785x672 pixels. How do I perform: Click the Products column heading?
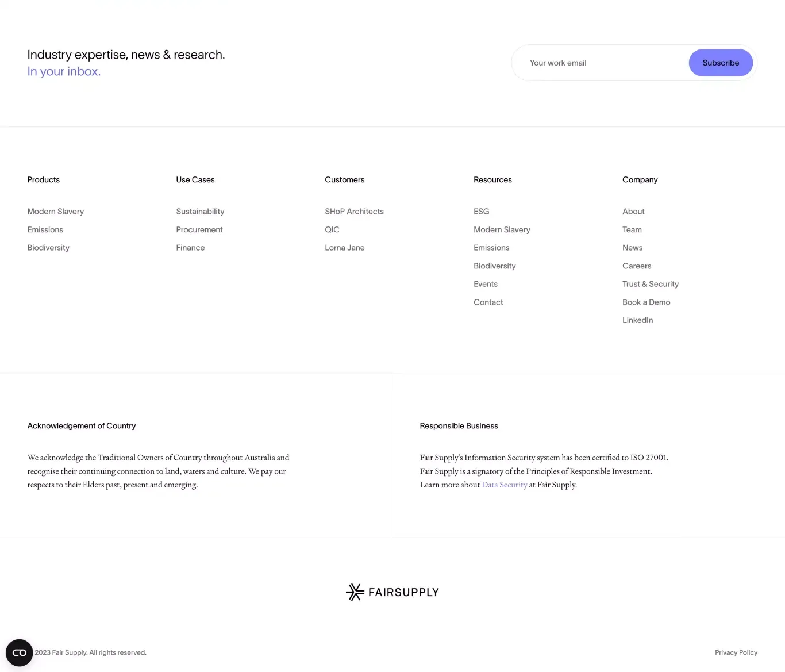pyautogui.click(x=44, y=180)
